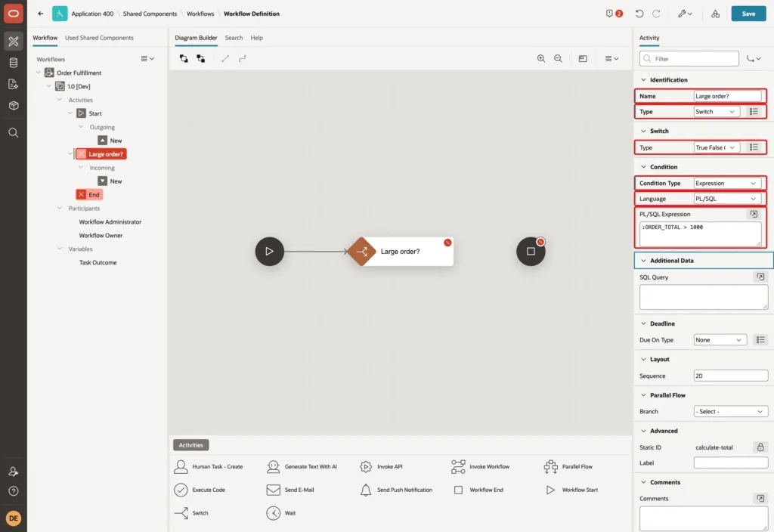
Task: Open the Switch Type quick pick list
Action: point(754,147)
